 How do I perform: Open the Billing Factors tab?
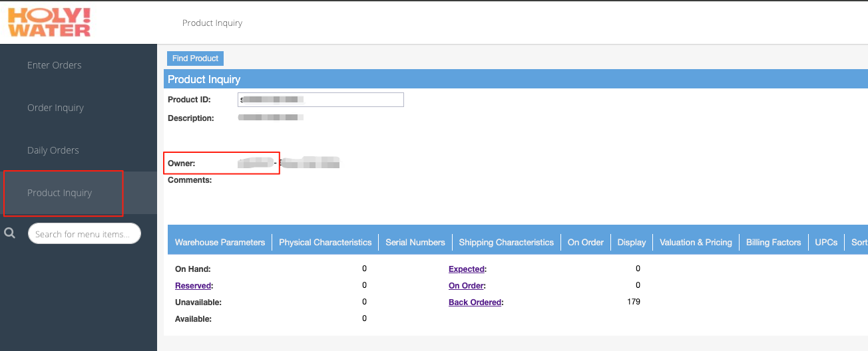coord(773,243)
